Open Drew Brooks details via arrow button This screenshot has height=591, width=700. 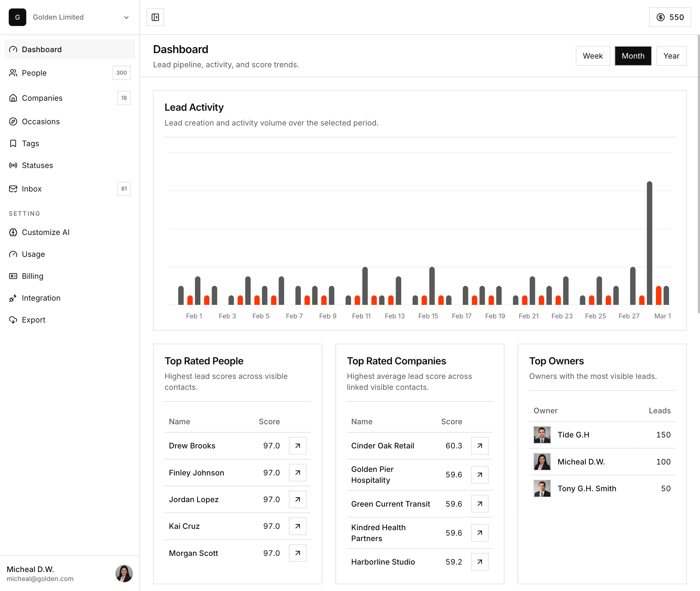tap(297, 446)
